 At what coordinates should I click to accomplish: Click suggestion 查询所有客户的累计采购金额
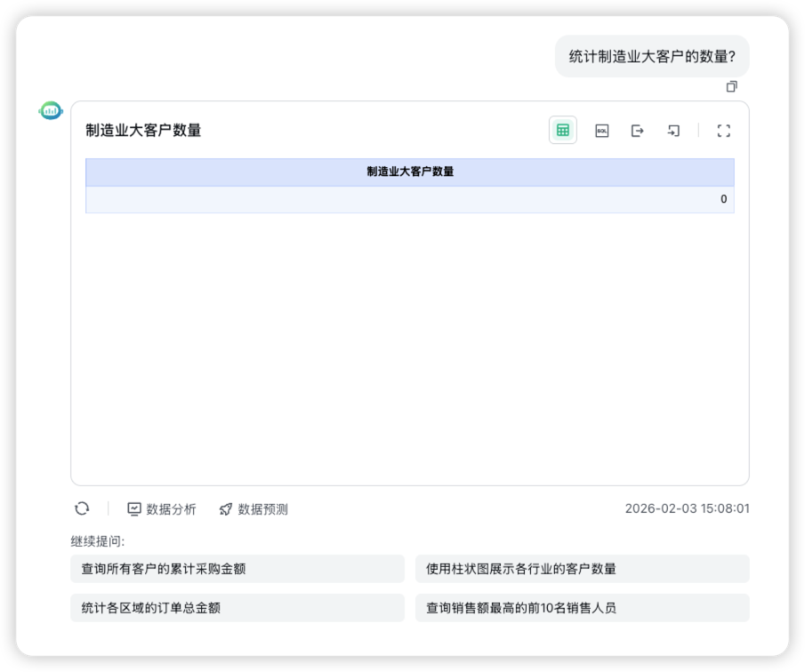point(237,568)
